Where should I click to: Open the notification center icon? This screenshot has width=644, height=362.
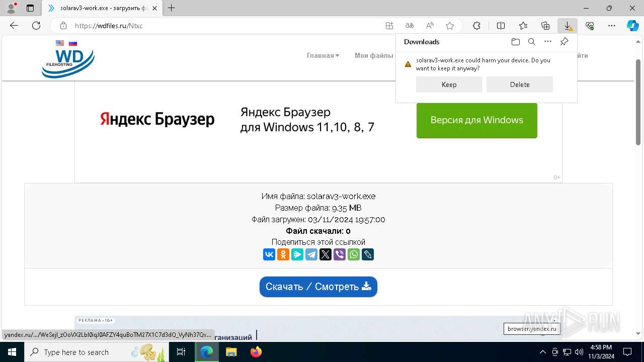pos(627,352)
